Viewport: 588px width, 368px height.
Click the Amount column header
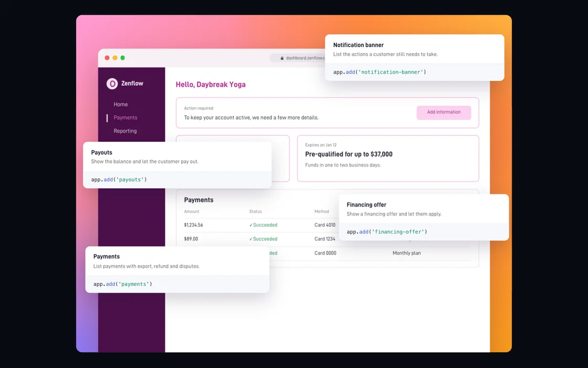click(192, 212)
